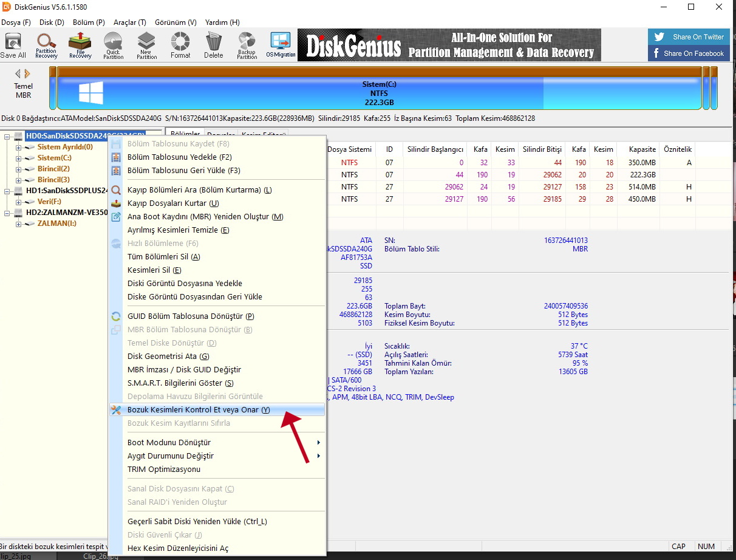Create a New Partition
The height and width of the screenshot is (560, 736).
146,46
